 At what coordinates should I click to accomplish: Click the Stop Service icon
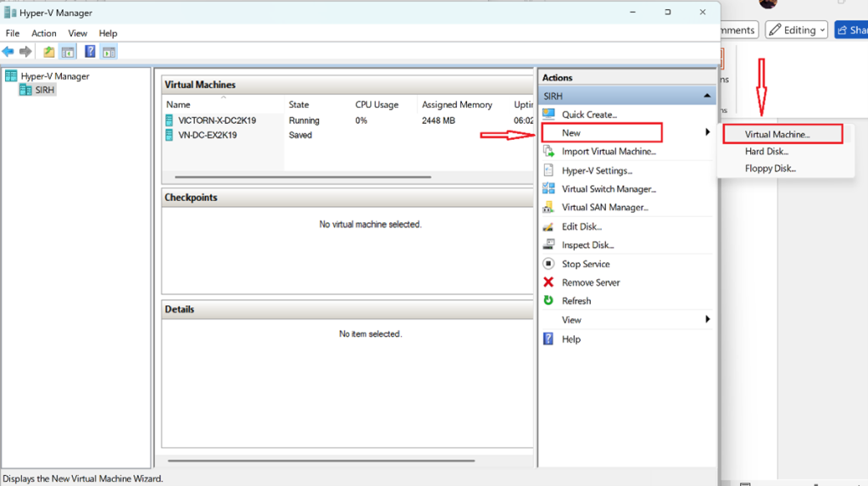tap(548, 264)
